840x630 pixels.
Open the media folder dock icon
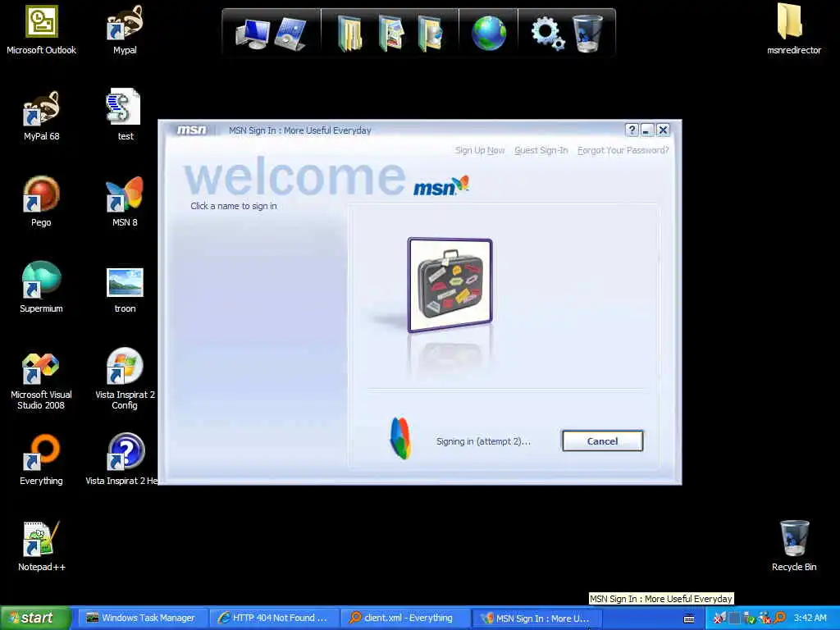point(430,33)
